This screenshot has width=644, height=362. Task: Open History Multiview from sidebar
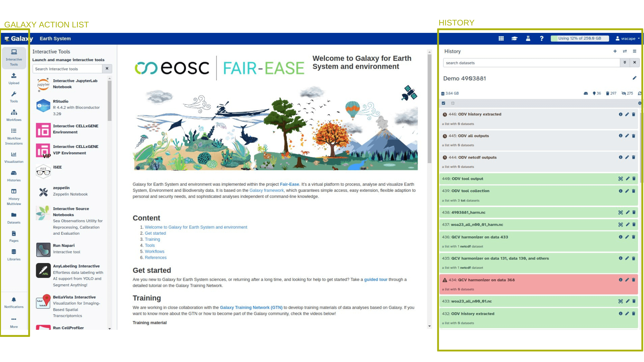(x=14, y=197)
